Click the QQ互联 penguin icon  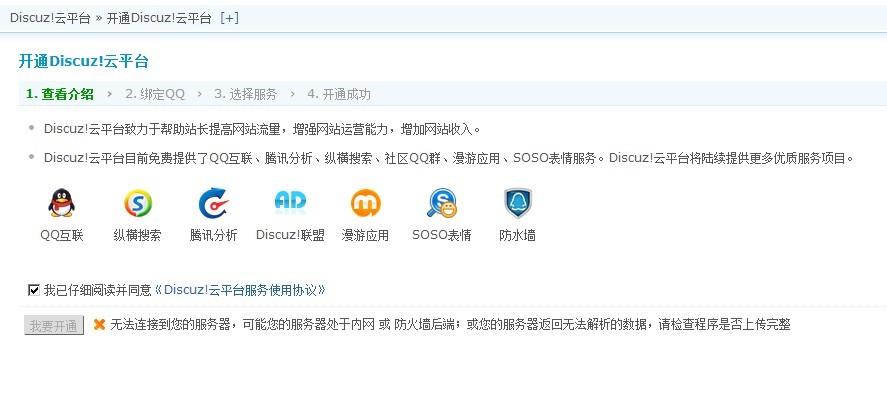[x=62, y=203]
